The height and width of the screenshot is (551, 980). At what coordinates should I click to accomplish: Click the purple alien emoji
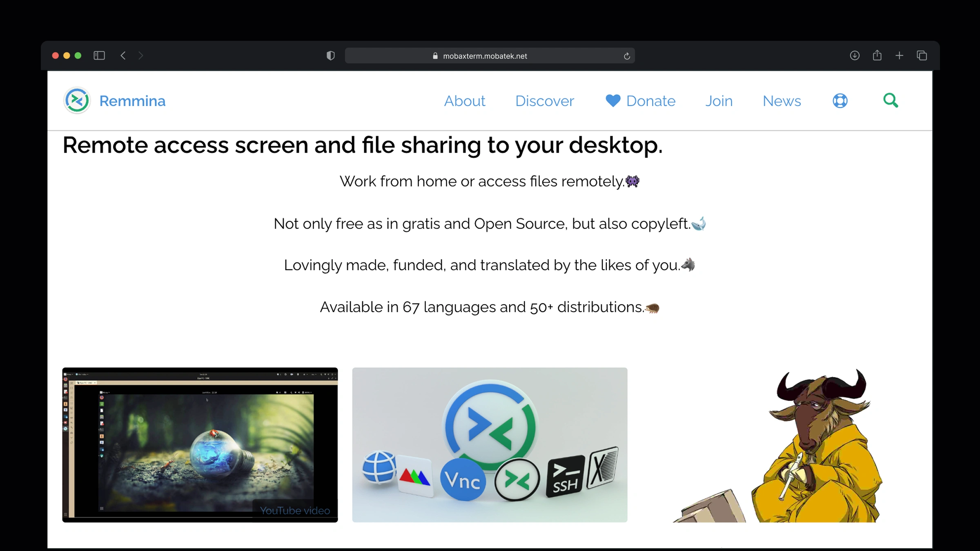point(633,181)
